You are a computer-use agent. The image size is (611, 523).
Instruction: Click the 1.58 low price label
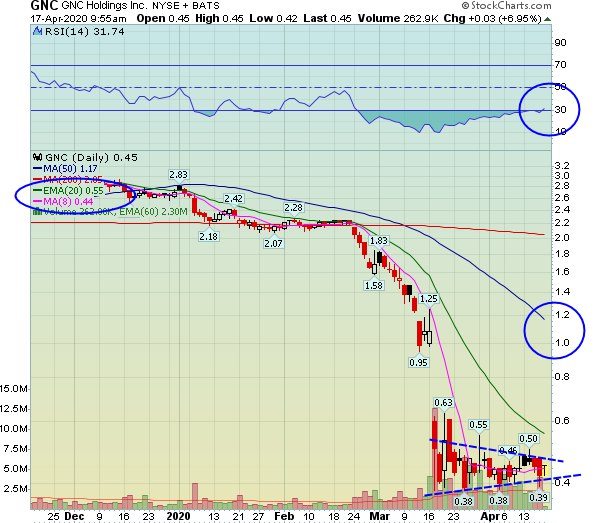374,286
